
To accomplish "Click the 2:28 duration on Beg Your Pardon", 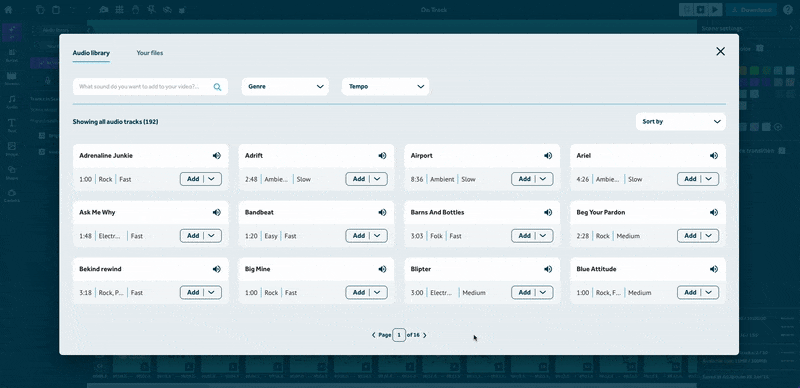I will (583, 236).
